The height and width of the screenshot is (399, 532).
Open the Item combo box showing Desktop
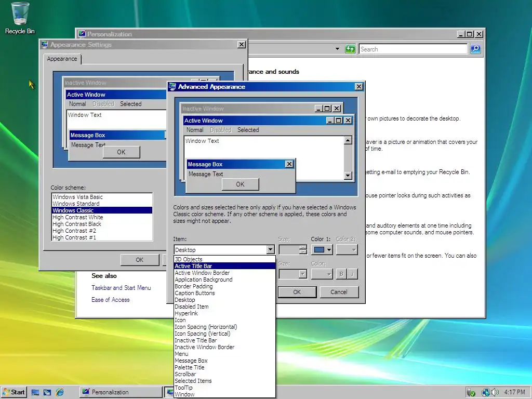(224, 250)
